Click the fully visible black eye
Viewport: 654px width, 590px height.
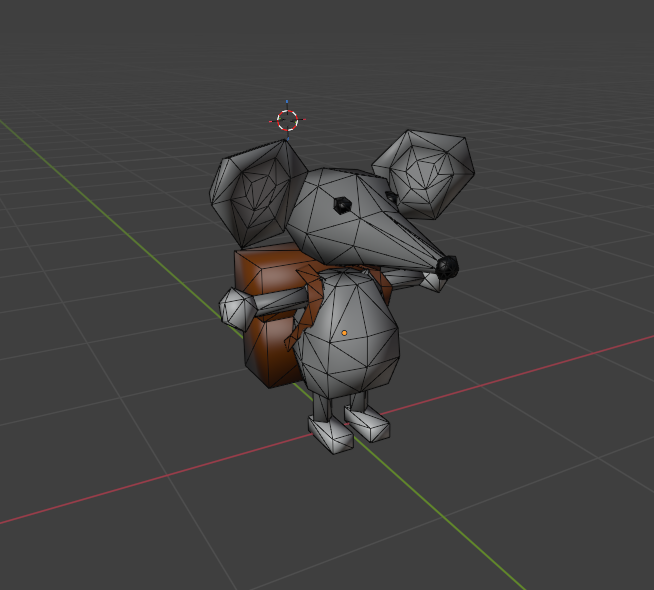(x=342, y=205)
